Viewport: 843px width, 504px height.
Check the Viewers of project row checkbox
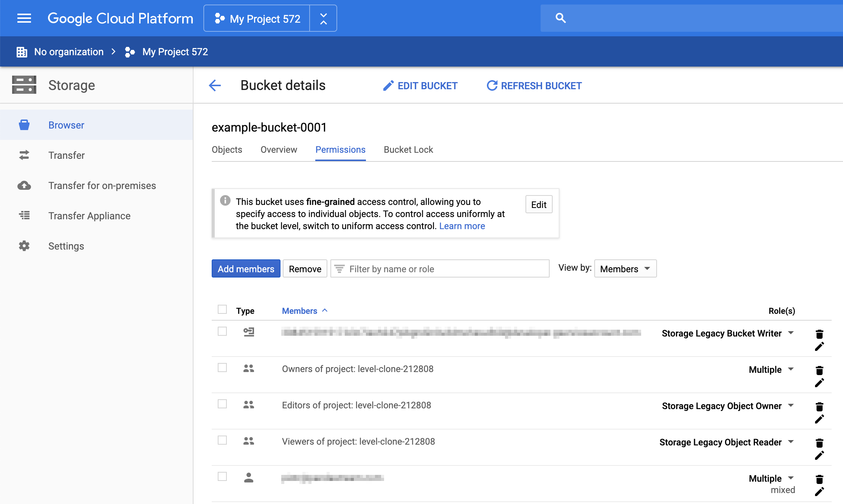(222, 440)
